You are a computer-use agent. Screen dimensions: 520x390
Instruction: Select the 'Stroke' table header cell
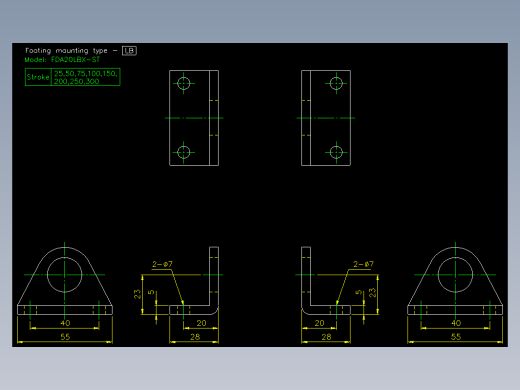(x=38, y=77)
